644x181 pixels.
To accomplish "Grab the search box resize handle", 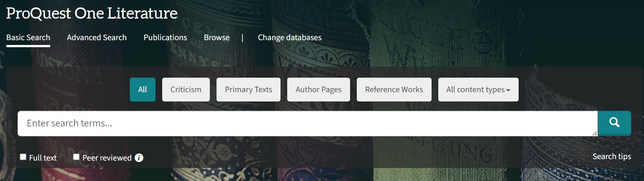I will coord(595,133).
